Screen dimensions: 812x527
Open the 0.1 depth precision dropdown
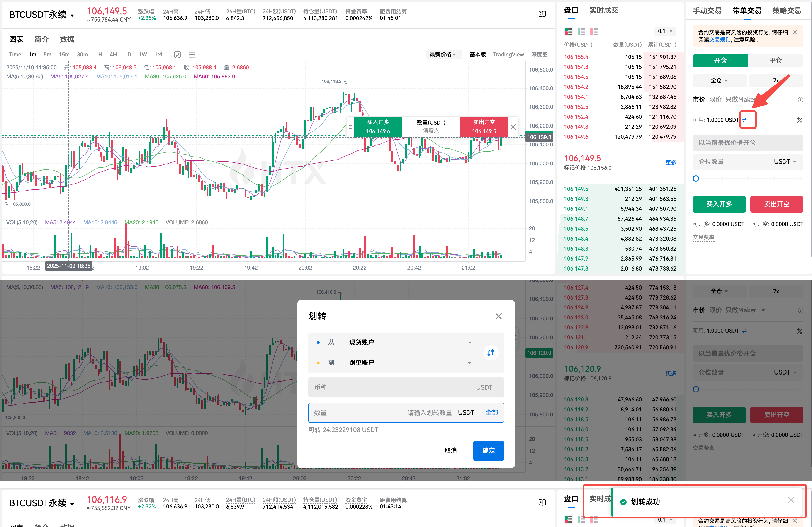665,31
